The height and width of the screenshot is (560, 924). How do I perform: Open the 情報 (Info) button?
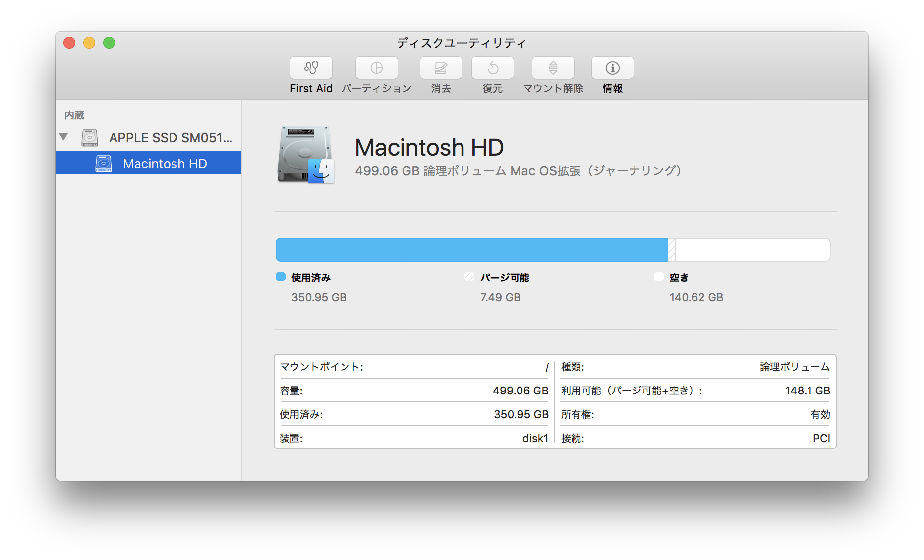click(612, 68)
